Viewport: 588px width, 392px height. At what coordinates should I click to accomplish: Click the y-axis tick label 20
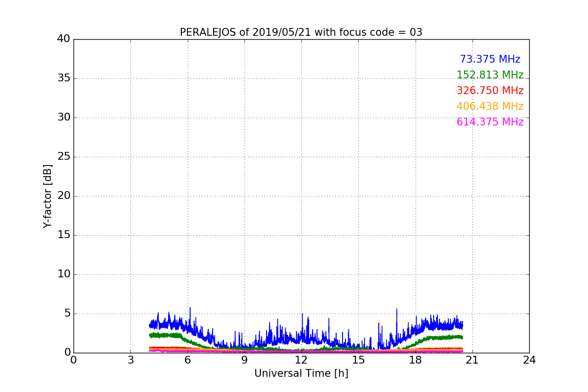click(64, 196)
